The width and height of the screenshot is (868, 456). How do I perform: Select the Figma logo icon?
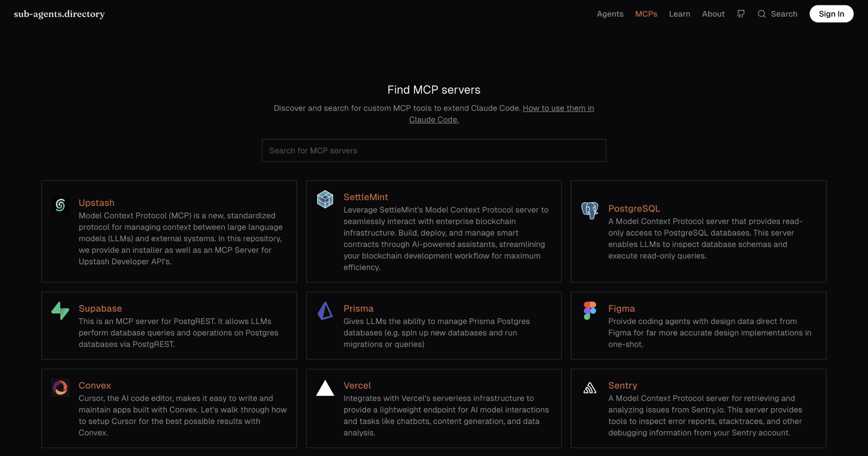[590, 311]
